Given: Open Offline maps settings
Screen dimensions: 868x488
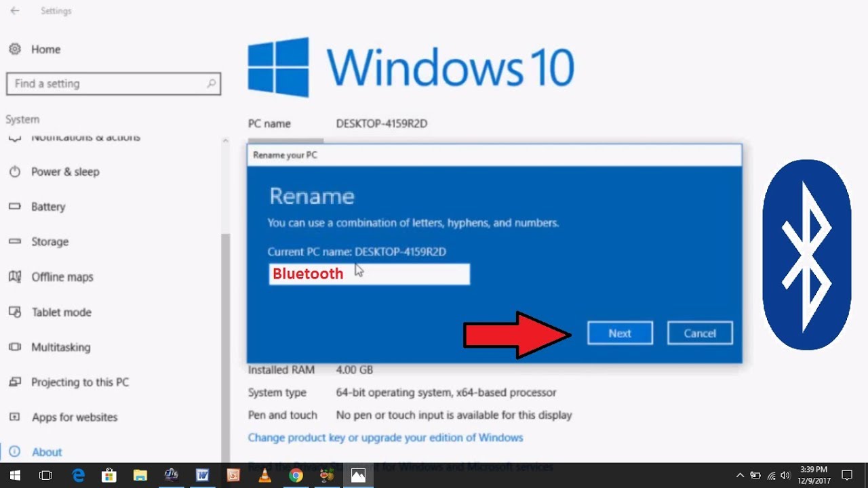Looking at the screenshot, I should tap(62, 277).
